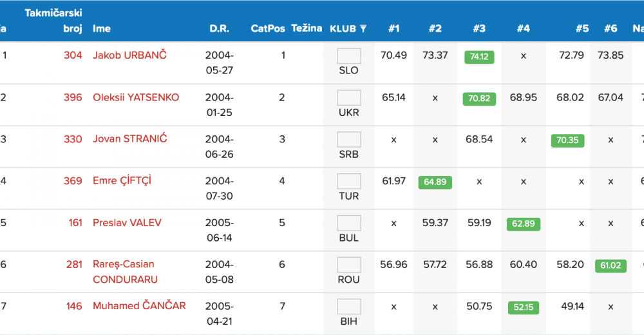The image size is (644, 335).
Task: Click the CatPos column header
Action: [x=267, y=29]
